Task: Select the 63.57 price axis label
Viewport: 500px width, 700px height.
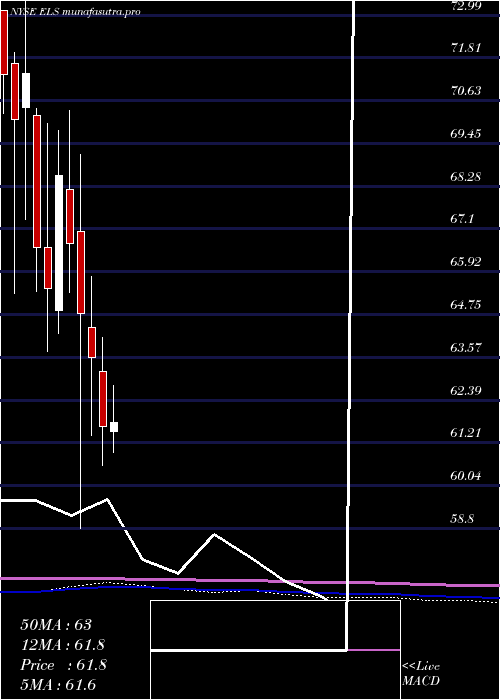Action: point(467,348)
